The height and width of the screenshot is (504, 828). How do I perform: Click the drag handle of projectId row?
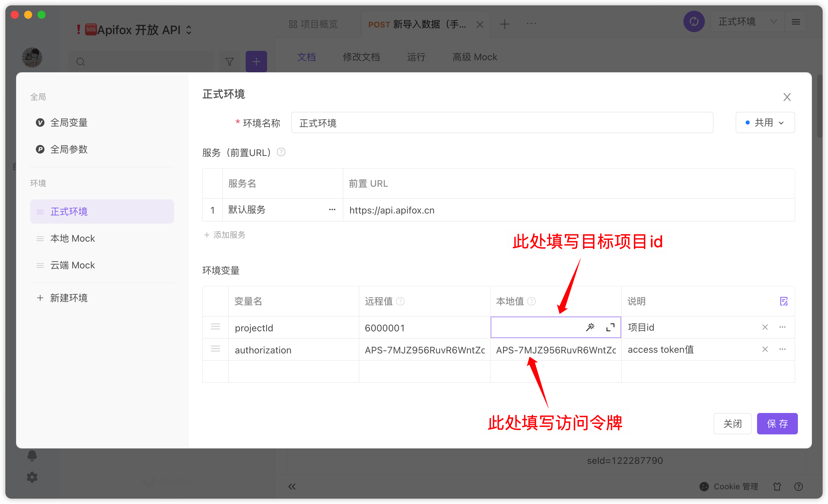click(216, 327)
